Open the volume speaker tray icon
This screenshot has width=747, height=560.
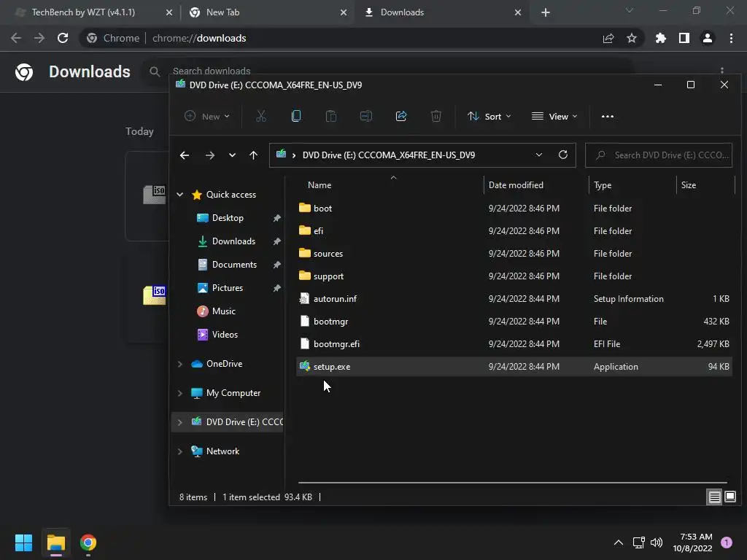coord(657,542)
